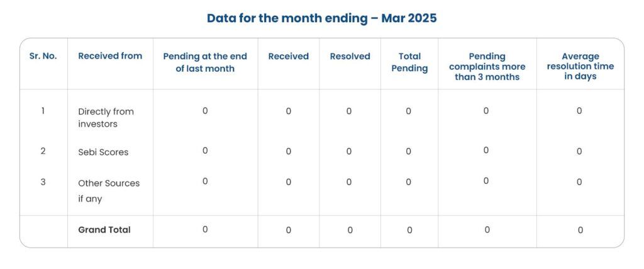Select serial number 1 cell
Screen dimensions: 644x269
pyautogui.click(x=43, y=111)
